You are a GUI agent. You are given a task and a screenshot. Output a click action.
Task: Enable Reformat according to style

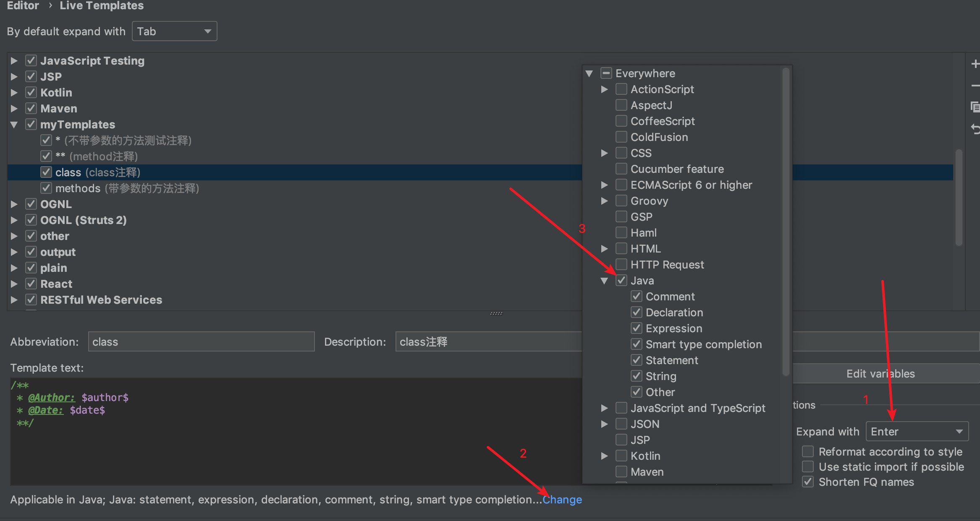[x=807, y=451]
